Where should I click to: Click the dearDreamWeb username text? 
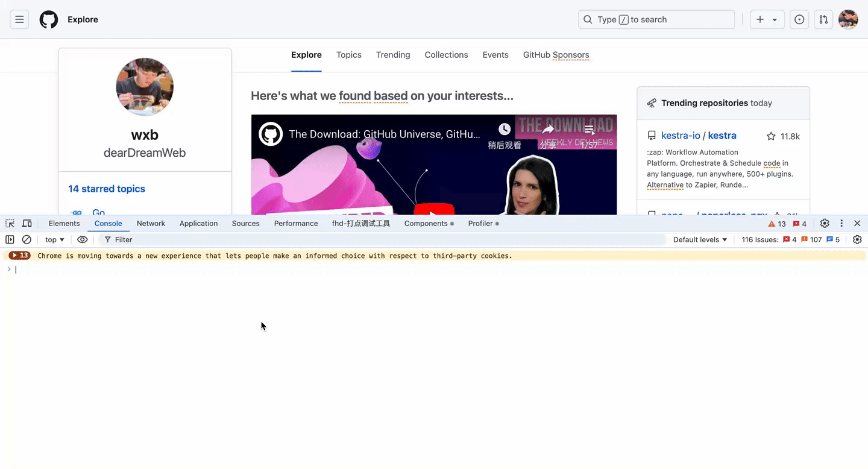pyautogui.click(x=145, y=153)
